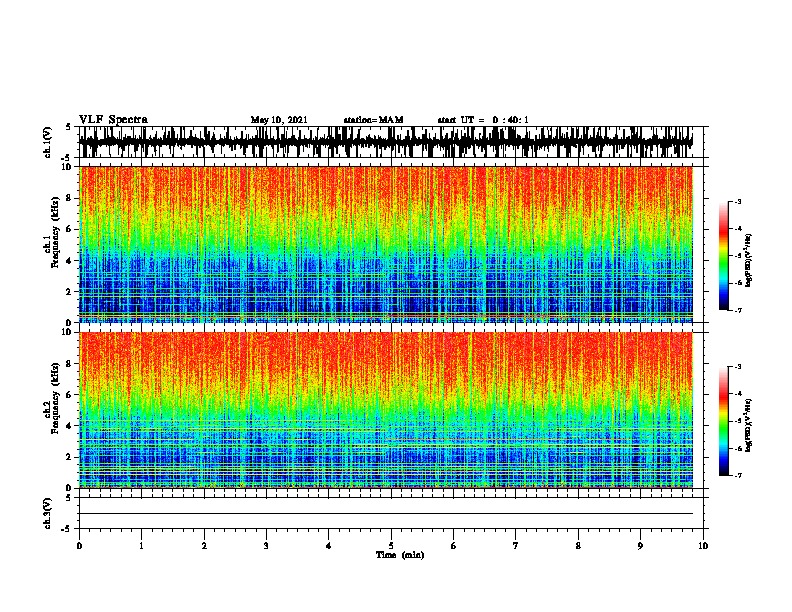Click the "6" kHz tick of ch.2 spectrogram
This screenshot has height=612, width=792.
pyautogui.click(x=70, y=395)
